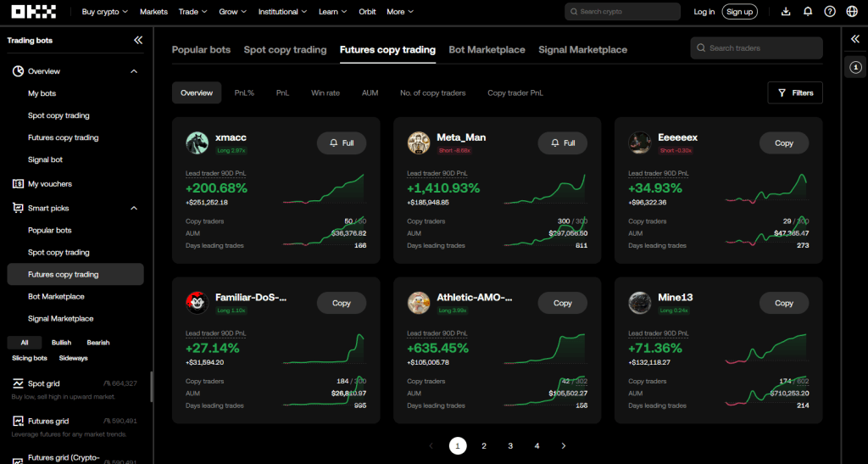
Task: Open Markets in top navigation
Action: [153, 12]
